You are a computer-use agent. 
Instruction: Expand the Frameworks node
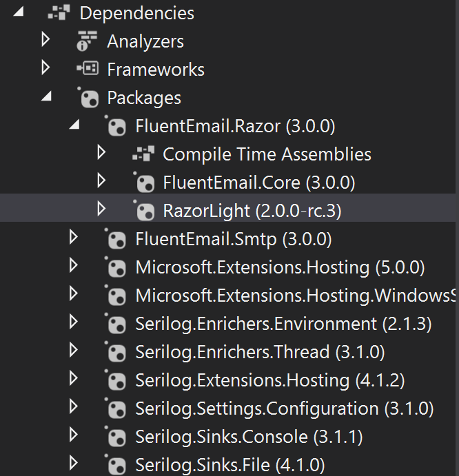click(45, 68)
